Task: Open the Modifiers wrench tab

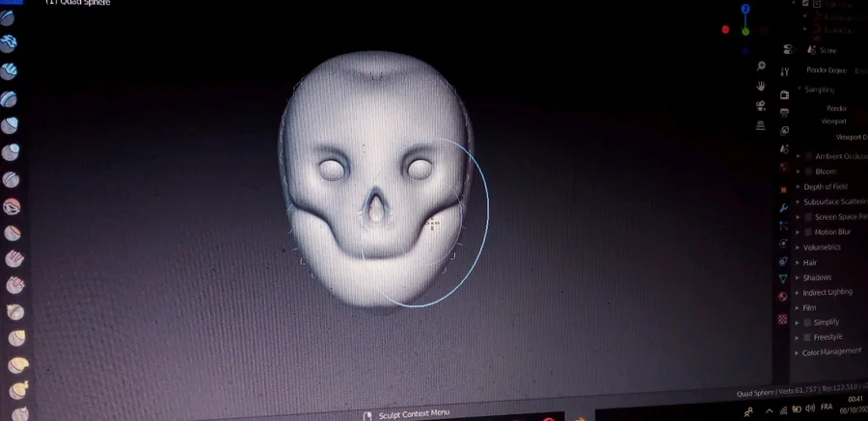Action: [x=783, y=208]
